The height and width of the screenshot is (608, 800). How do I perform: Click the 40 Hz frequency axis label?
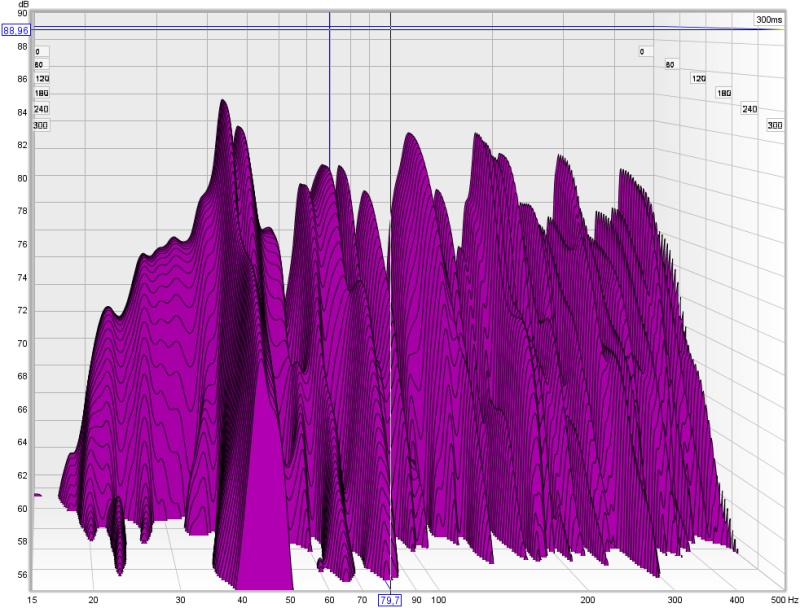pyautogui.click(x=242, y=600)
